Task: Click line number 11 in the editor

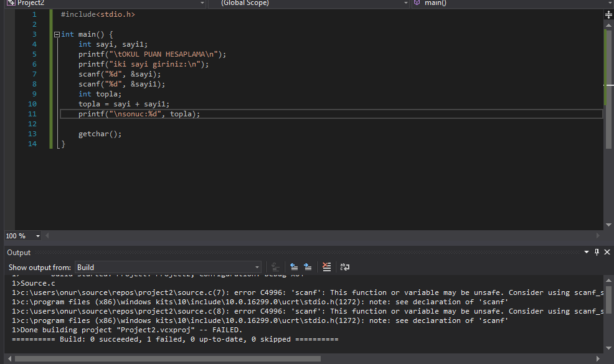Action: pos(32,113)
